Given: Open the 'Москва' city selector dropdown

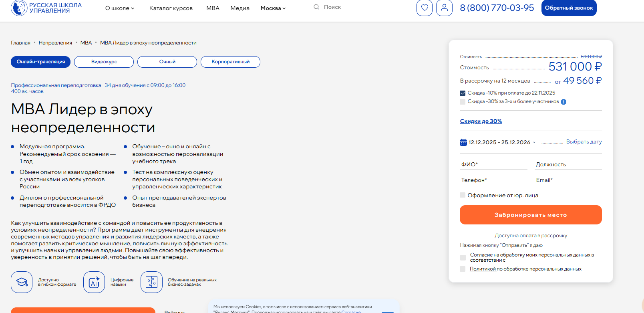Looking at the screenshot, I should [273, 8].
